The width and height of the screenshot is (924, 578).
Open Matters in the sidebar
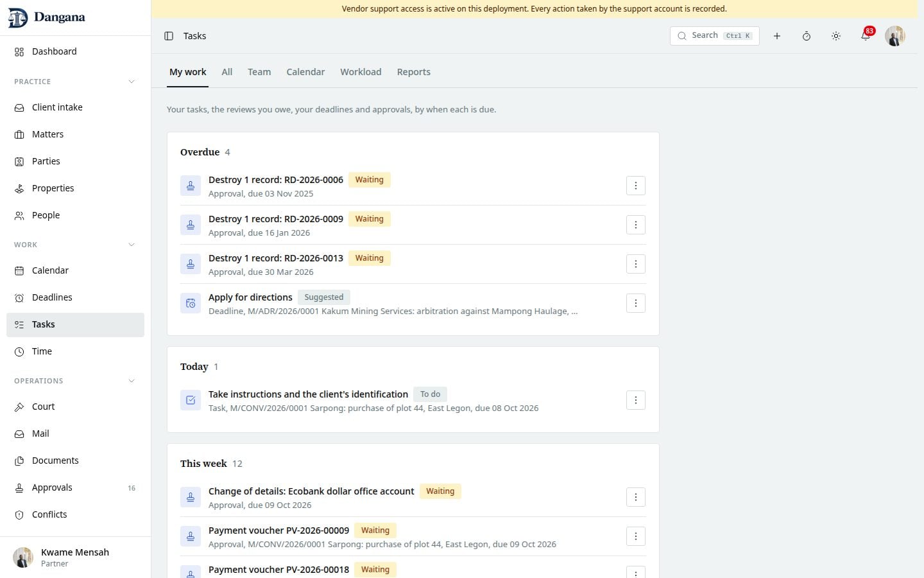(75, 134)
